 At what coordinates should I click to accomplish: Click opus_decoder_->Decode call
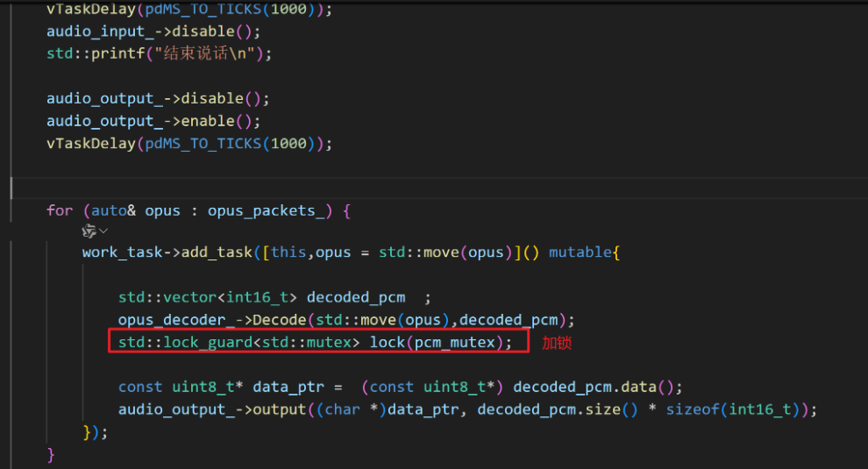(212, 320)
